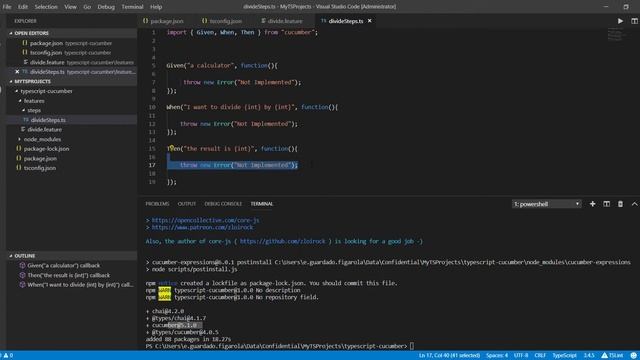This screenshot has width=640, height=360.
Task: Open the Debug menu
Action: coord(106,7)
